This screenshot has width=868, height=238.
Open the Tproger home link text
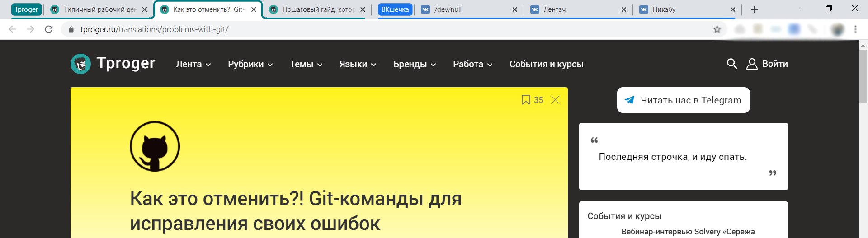(x=126, y=64)
